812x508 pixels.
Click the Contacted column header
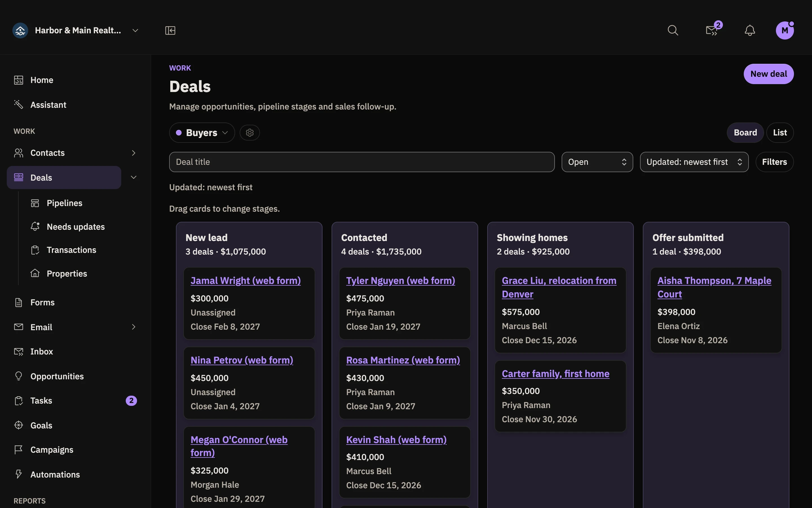pyautogui.click(x=364, y=238)
